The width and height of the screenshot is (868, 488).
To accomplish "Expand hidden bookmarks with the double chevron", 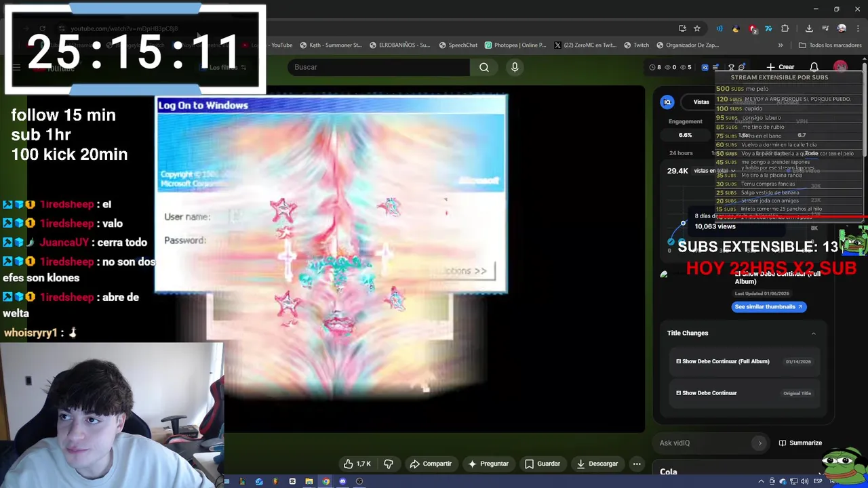I will coord(781,45).
